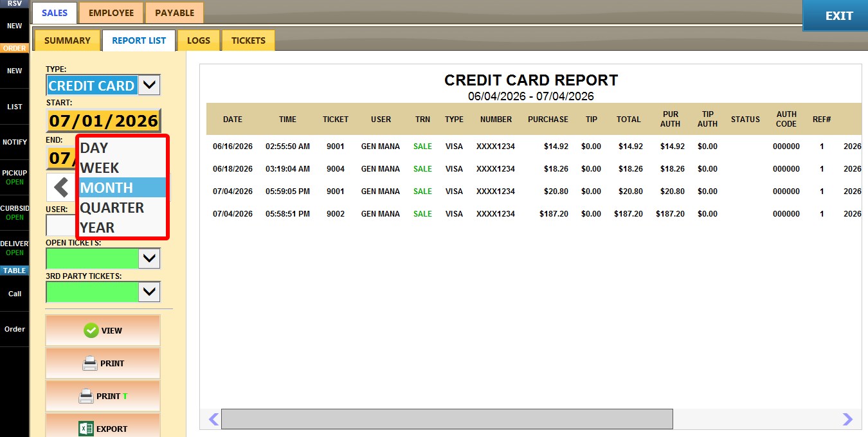Click the AUTH CODE column header

click(x=786, y=119)
